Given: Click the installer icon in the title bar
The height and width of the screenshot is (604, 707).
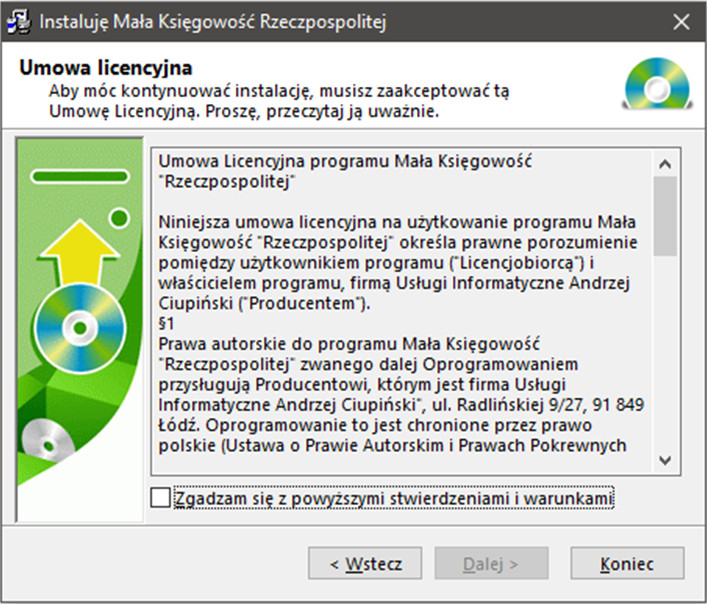Looking at the screenshot, I should coord(20,21).
